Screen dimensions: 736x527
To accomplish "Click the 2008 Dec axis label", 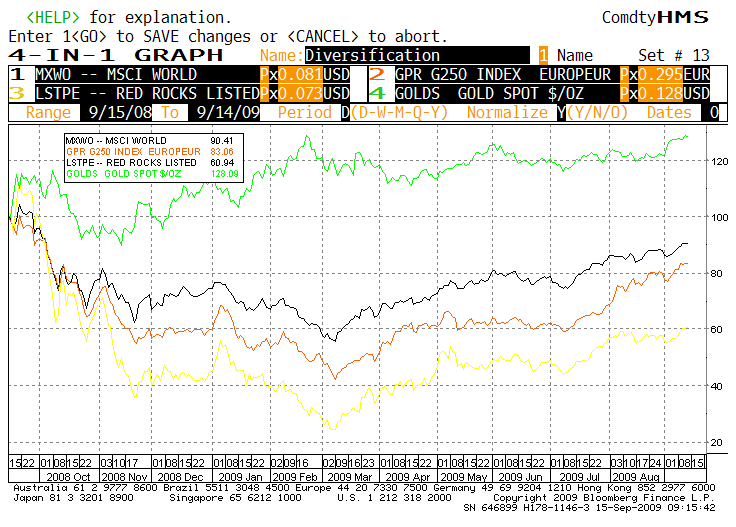I will (180, 477).
